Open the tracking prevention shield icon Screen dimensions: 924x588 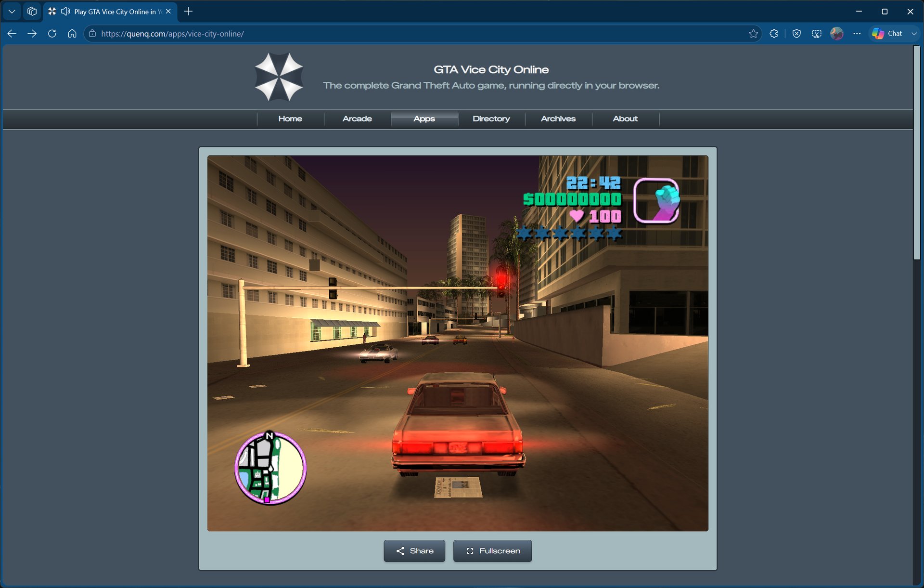coord(796,34)
